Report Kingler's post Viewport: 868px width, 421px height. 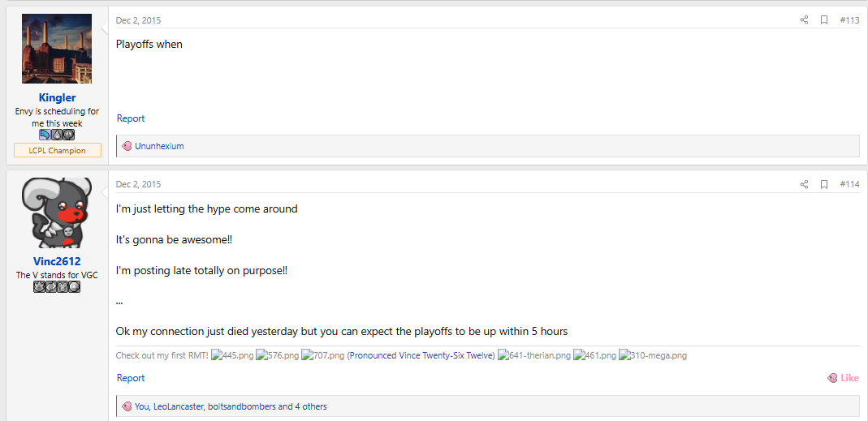(131, 118)
